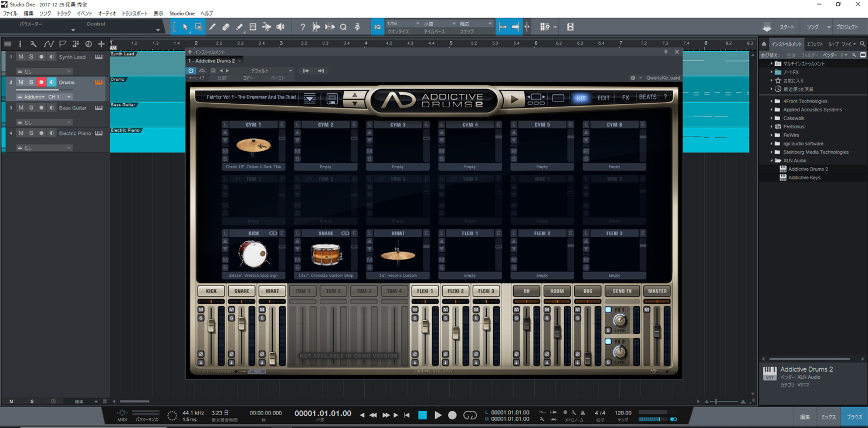Open the Addictive Drums preset browser menu icon
The height and width of the screenshot is (428, 868).
(310, 99)
